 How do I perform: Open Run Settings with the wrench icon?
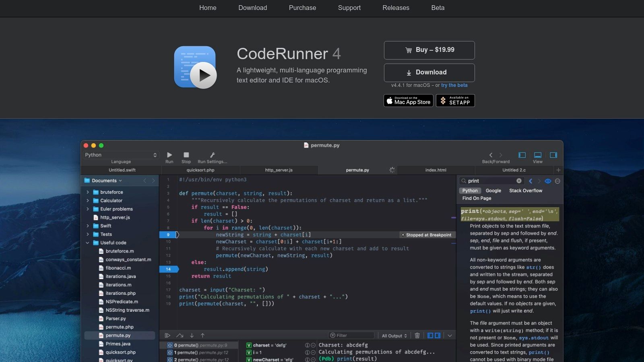213,155
